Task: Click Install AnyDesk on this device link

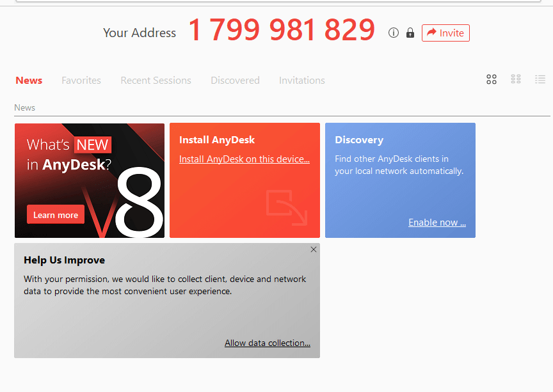Action: [x=244, y=159]
